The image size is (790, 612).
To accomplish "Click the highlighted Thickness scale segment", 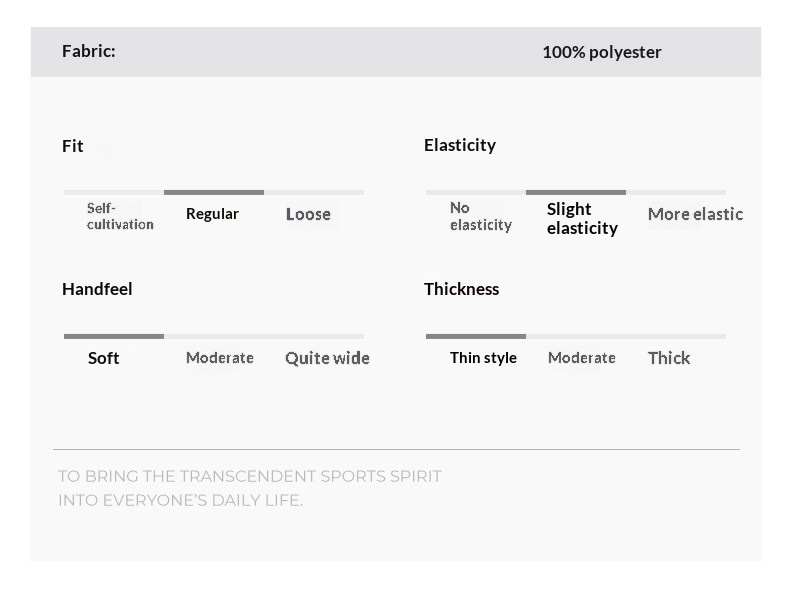I will click(x=476, y=336).
